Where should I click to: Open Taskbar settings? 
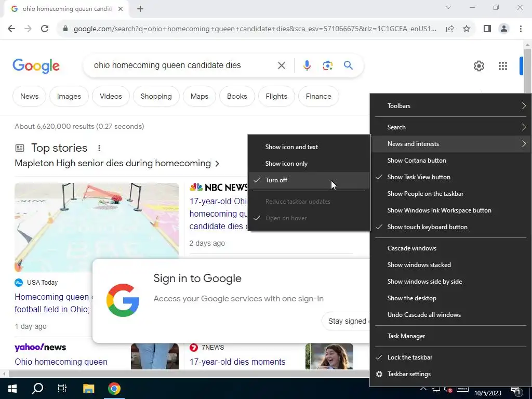pyautogui.click(x=449, y=374)
